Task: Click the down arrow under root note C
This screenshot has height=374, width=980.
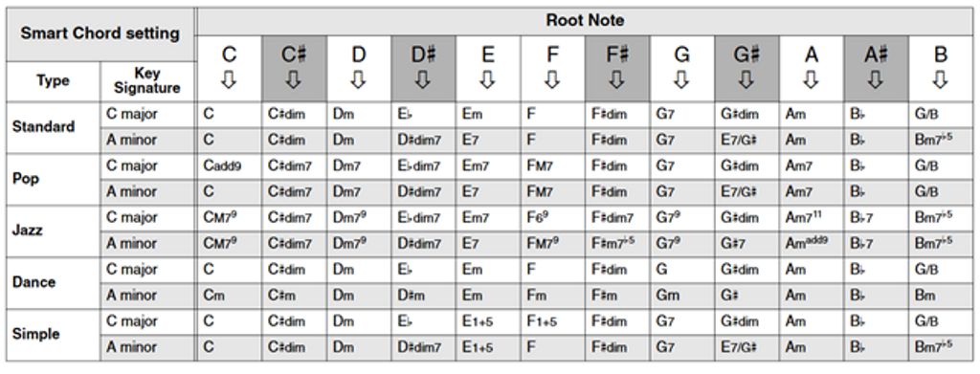Action: tap(230, 81)
